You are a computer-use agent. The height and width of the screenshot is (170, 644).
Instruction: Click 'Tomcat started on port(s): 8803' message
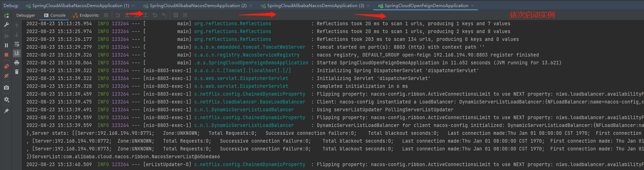[x=400, y=47]
